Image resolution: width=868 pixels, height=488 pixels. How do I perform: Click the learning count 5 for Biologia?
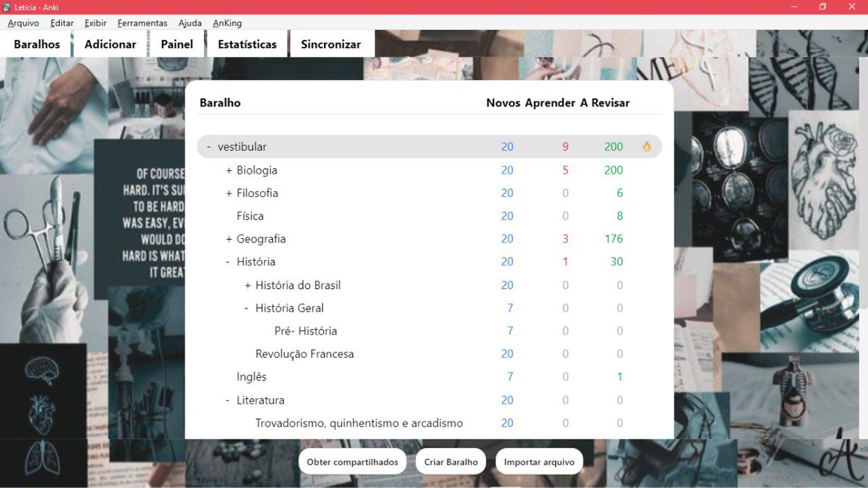tap(566, 170)
